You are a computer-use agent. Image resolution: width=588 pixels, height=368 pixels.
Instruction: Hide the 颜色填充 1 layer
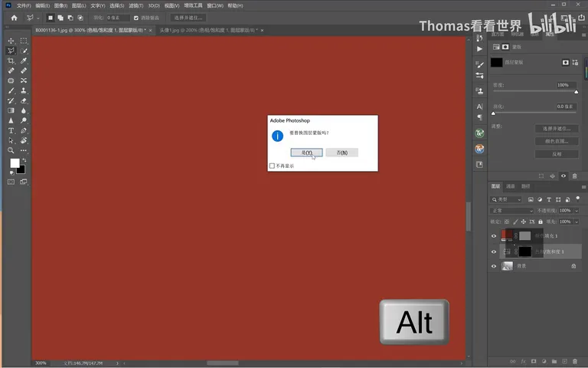(x=494, y=236)
